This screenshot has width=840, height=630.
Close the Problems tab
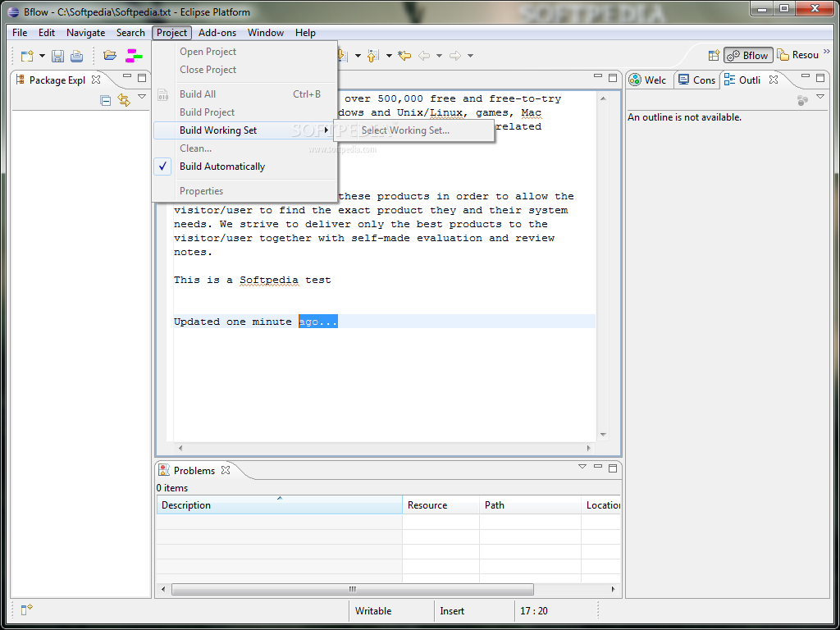[x=226, y=470]
